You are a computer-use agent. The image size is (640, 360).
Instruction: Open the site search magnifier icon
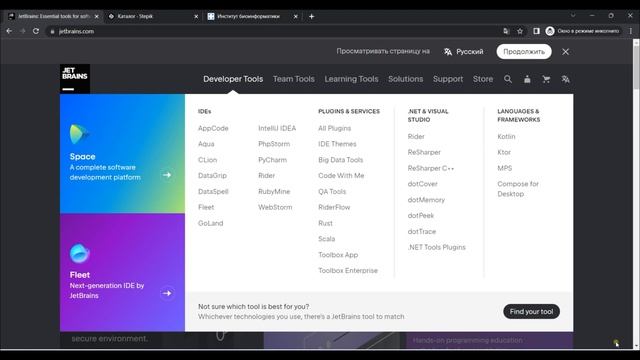tap(508, 79)
